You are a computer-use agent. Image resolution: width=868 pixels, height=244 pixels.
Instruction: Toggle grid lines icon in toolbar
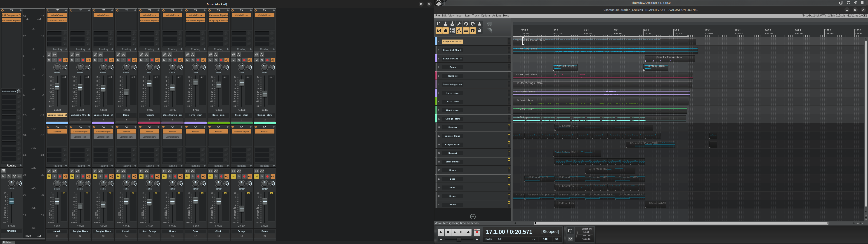[466, 31]
